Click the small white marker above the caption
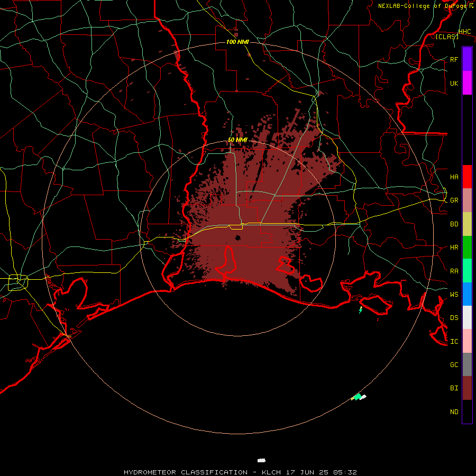 [x=261, y=461]
